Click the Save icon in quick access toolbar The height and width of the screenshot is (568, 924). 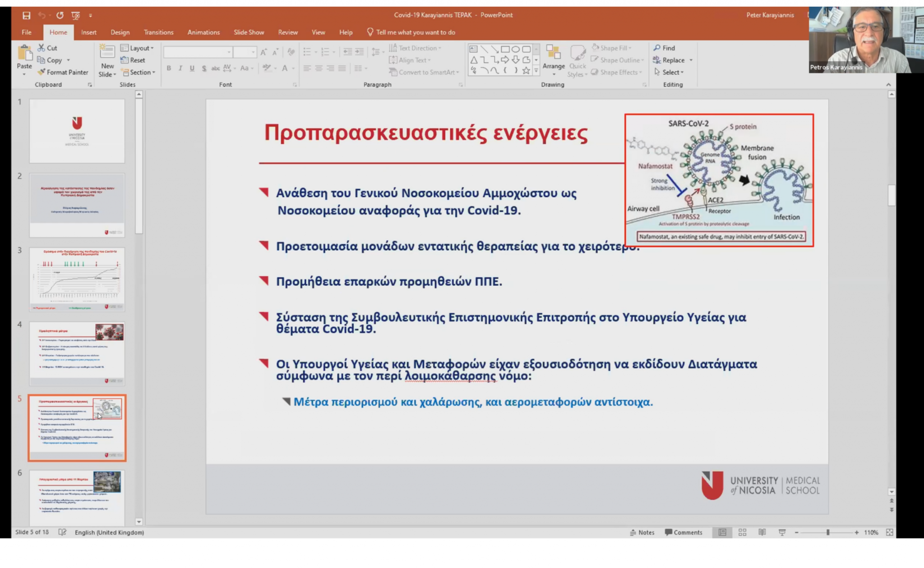[26, 15]
